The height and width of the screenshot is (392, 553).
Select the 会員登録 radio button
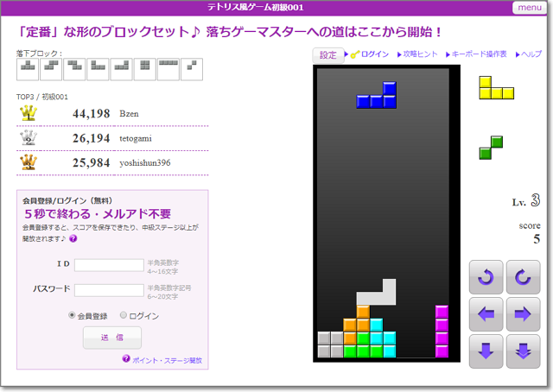pos(72,316)
